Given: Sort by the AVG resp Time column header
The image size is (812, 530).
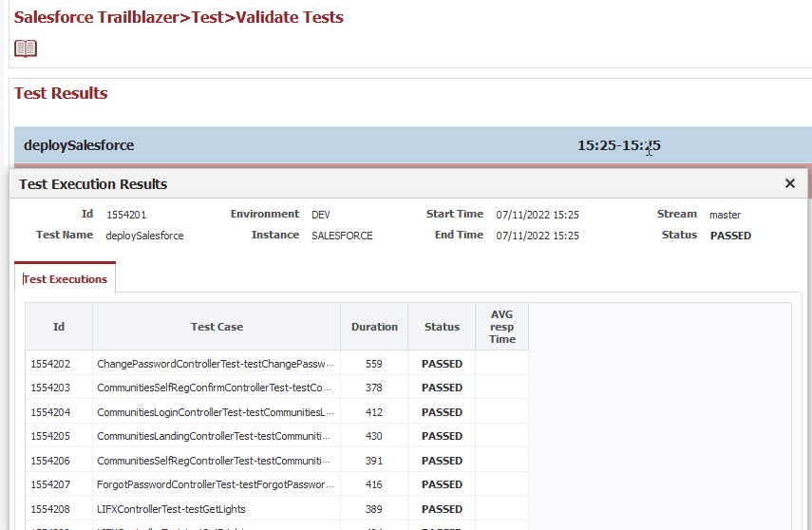Looking at the screenshot, I should 501,327.
